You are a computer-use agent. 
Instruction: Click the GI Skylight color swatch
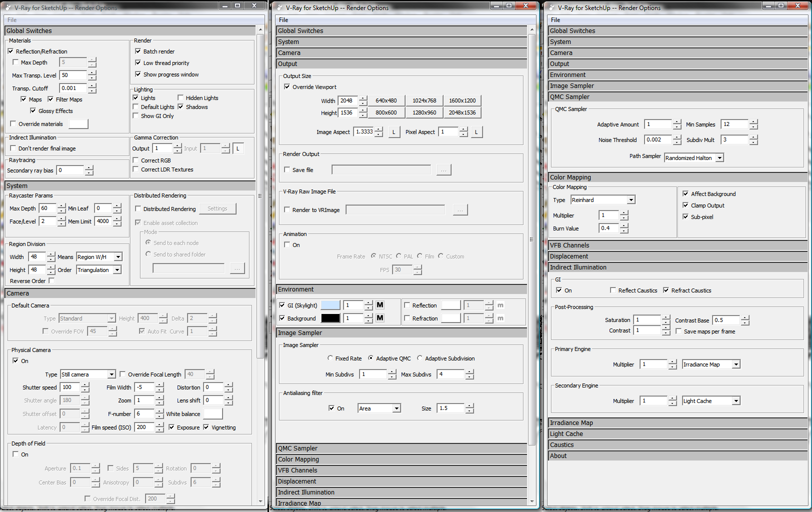[x=330, y=305]
